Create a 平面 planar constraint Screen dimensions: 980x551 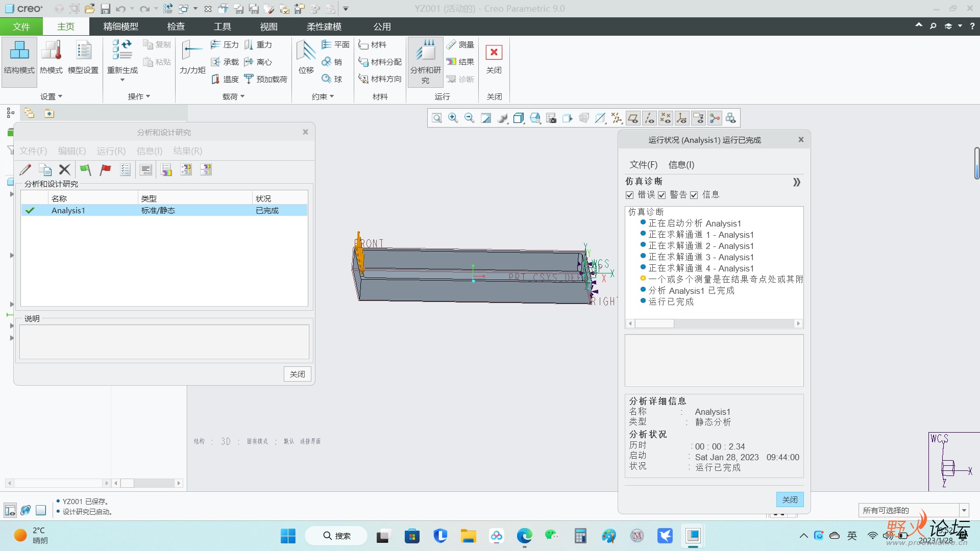335,45
